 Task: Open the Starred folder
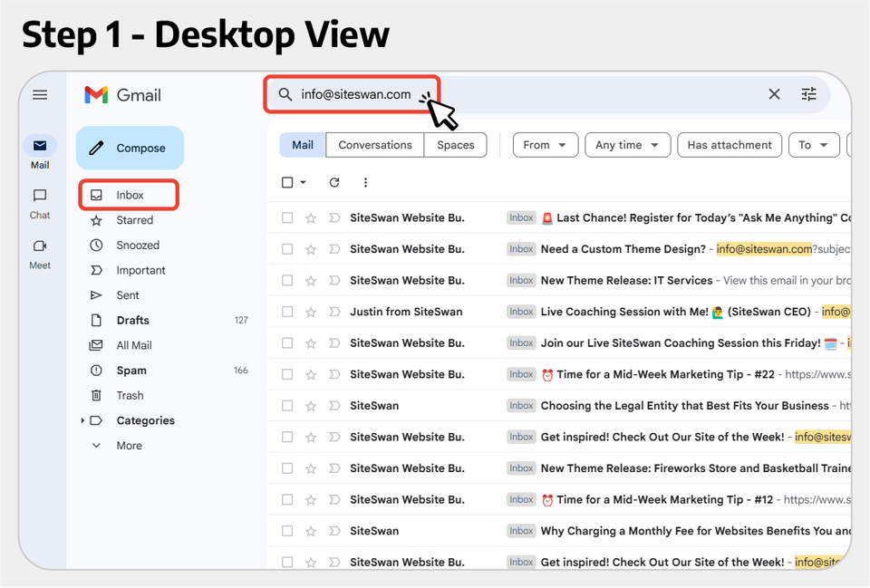(x=134, y=220)
